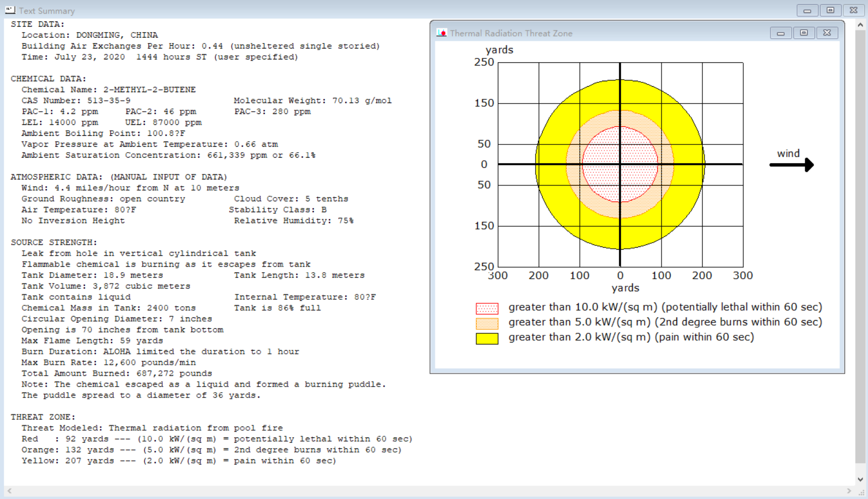Screen dimensions: 868x499
Task: Click 'Tank Diameter: 18.9 meters' text
Action: coord(92,275)
